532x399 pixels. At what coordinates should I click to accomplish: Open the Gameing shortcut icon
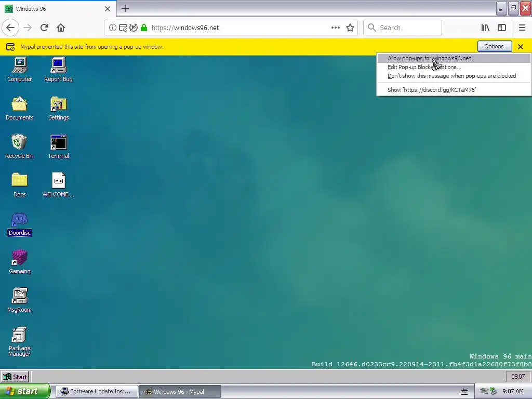point(20,262)
